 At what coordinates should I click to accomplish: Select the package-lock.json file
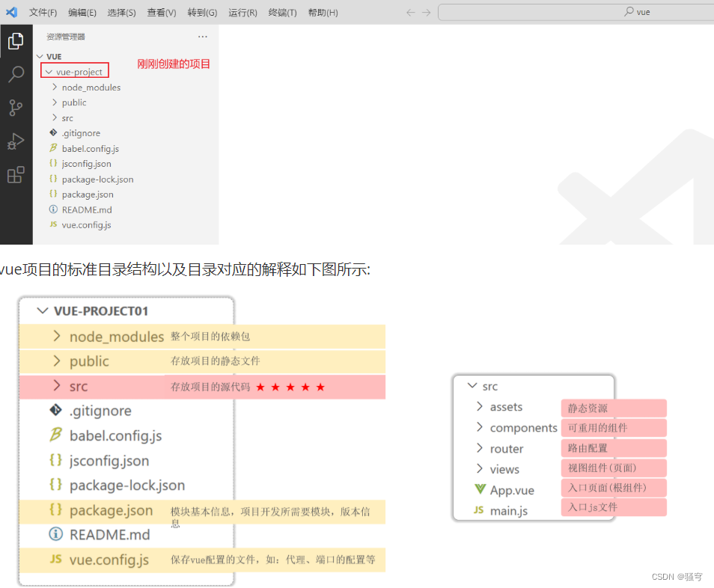97,179
